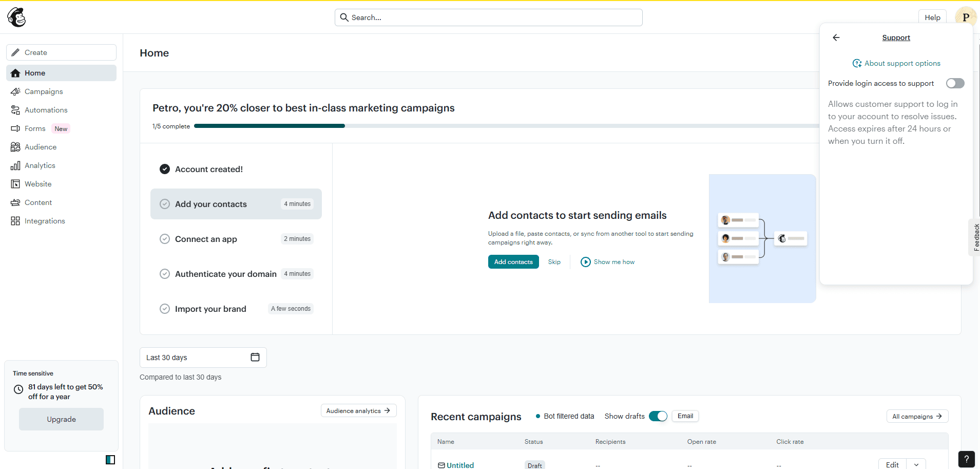Open the Feedback side tab
This screenshot has height=469, width=980.
[x=975, y=237]
